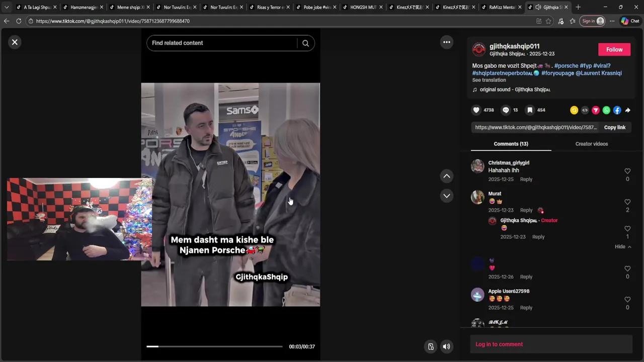The image size is (644, 362).
Task: Open the #foryoupage hashtag link
Action: 557,73
